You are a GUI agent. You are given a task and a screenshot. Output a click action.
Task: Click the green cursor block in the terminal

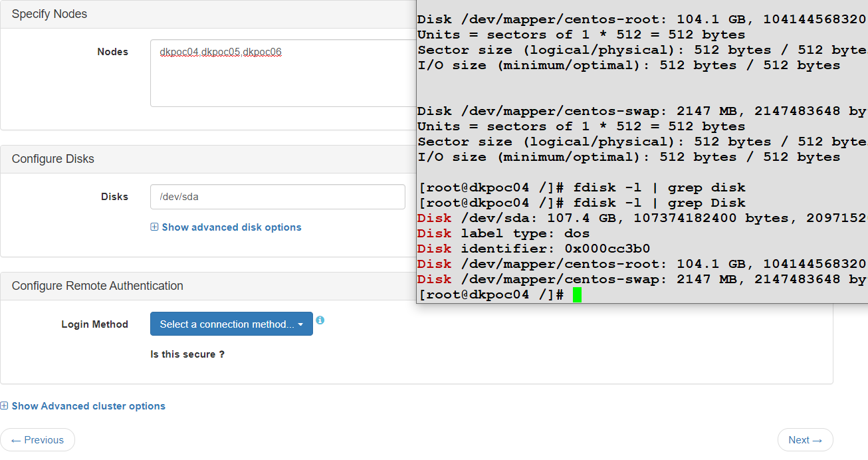[x=577, y=294]
